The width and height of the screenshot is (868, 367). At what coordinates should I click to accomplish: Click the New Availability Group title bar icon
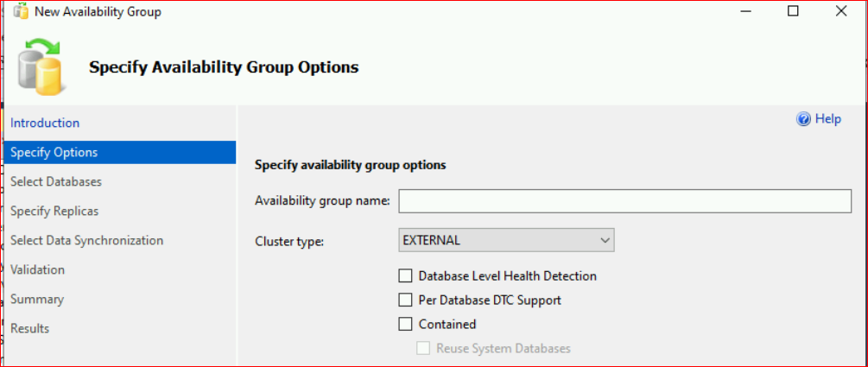21,12
